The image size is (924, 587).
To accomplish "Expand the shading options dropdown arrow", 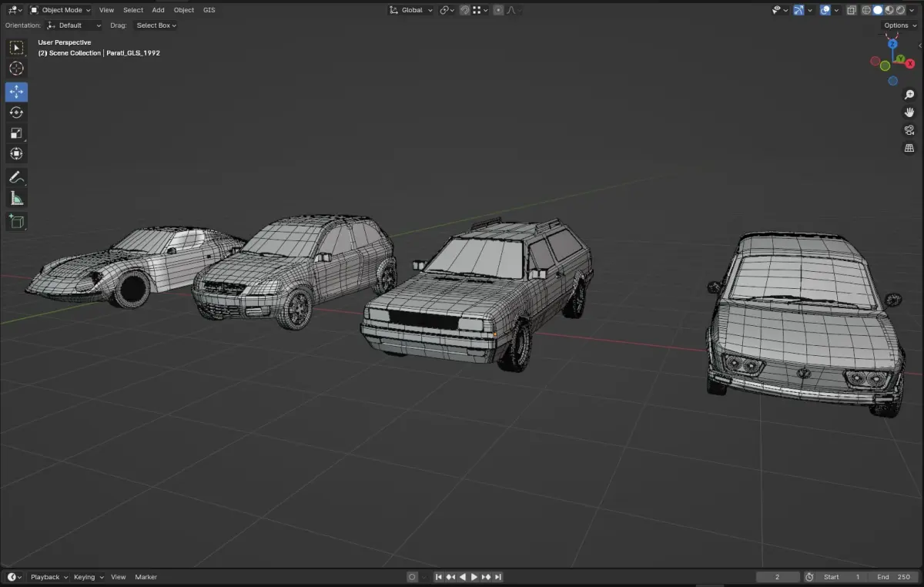I will point(912,10).
